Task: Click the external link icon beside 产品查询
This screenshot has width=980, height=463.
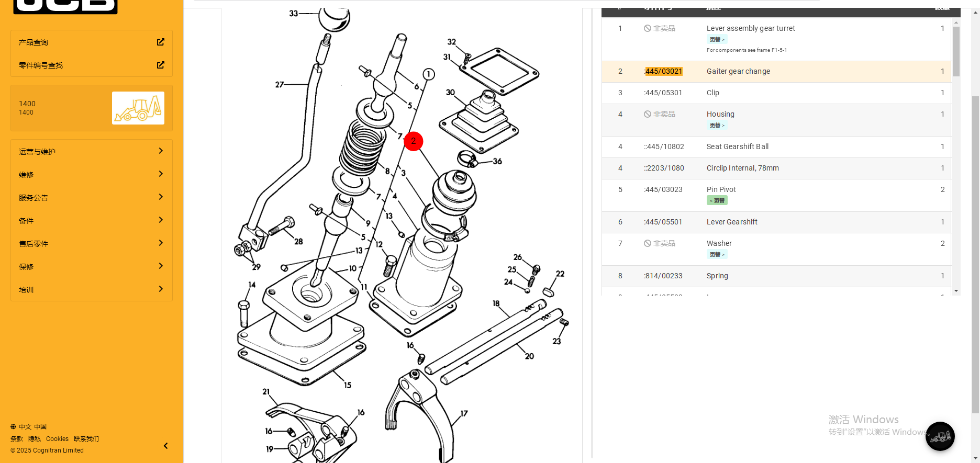Action: pyautogui.click(x=160, y=42)
